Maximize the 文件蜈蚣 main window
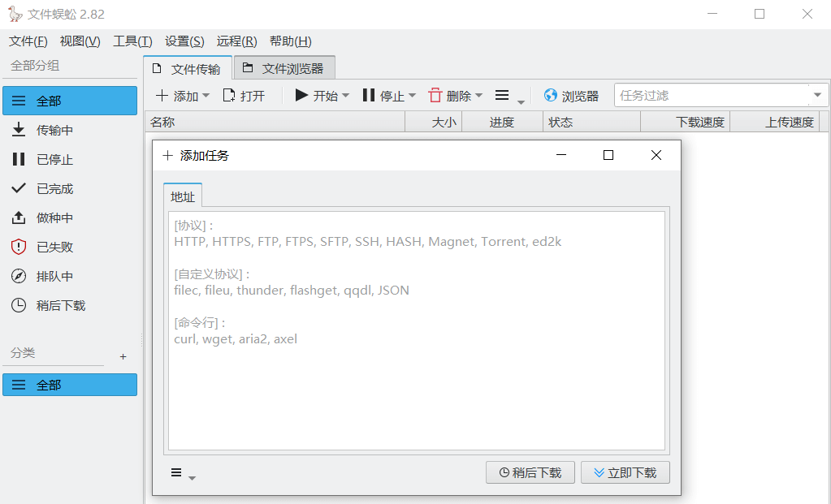The height and width of the screenshot is (504, 831). pos(760,14)
